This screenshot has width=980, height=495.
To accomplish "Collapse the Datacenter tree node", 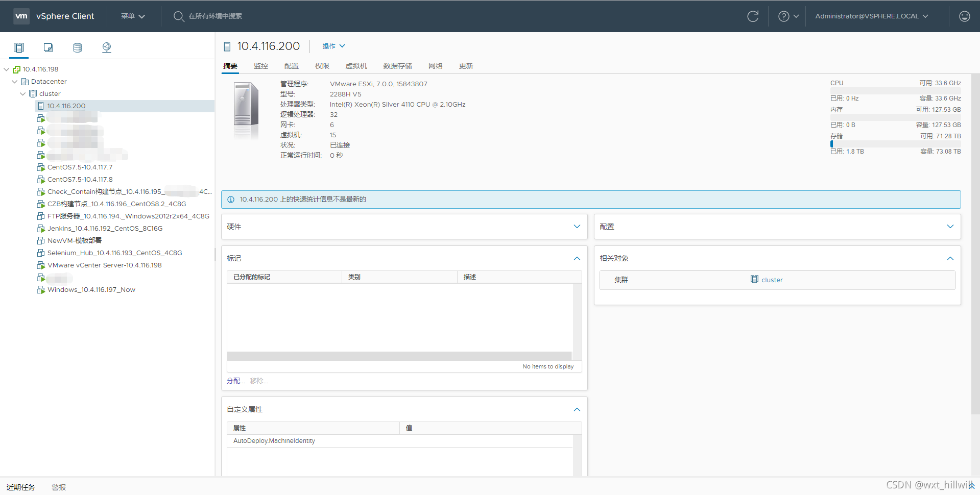I will (x=14, y=82).
